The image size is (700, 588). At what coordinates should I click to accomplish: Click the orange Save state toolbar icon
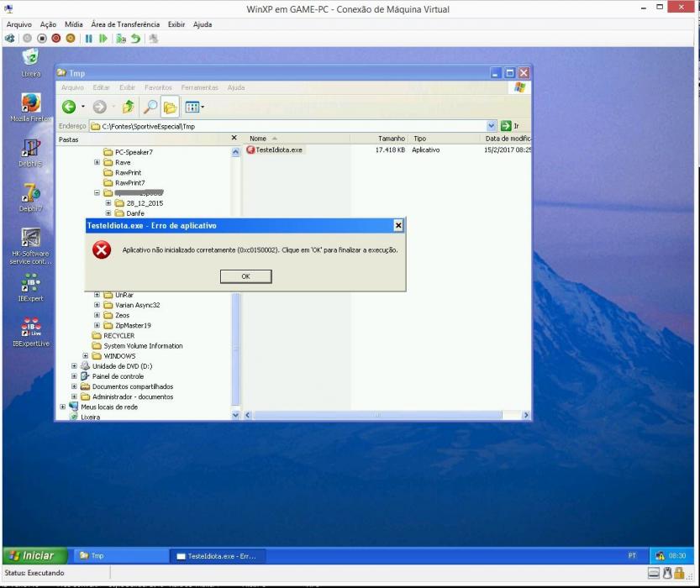(70, 39)
